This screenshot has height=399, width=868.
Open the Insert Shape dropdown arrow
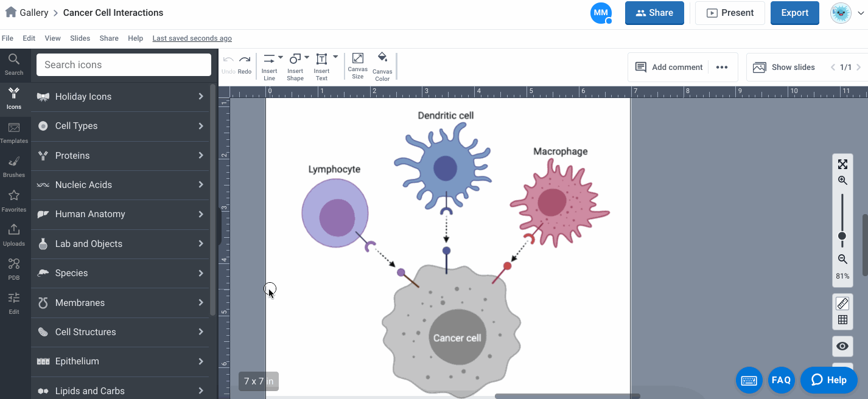[307, 58]
